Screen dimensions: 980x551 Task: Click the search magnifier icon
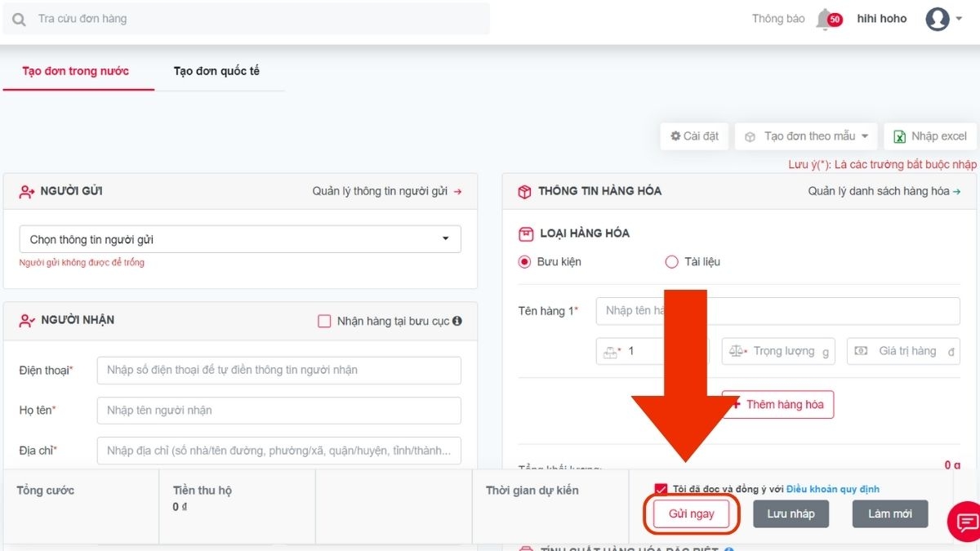point(19,19)
